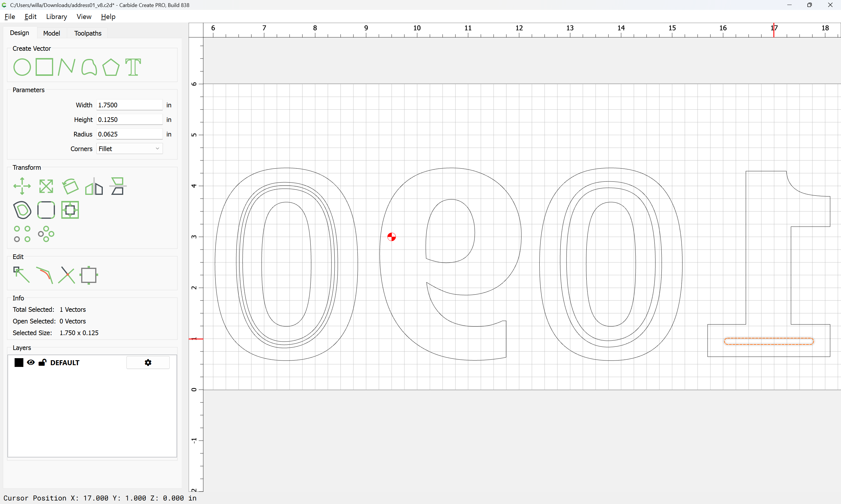Open the Library menu

[56, 17]
